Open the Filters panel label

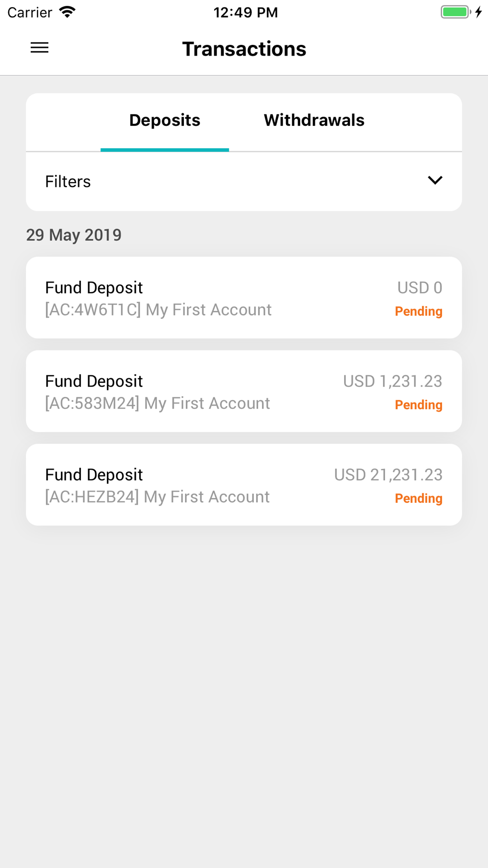[68, 182]
